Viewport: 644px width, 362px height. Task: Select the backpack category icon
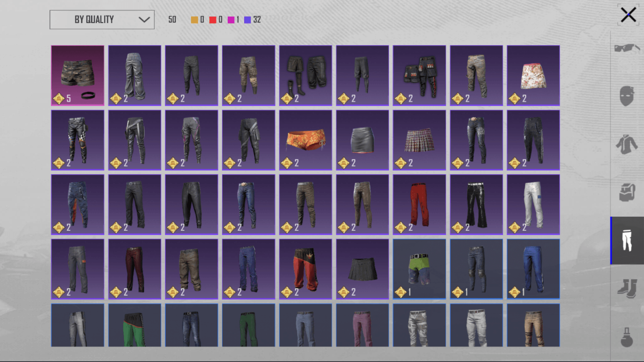point(627,192)
